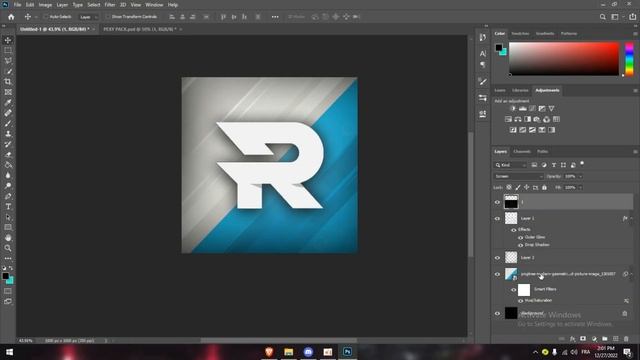640x360 pixels.
Task: Select the Eraser tool
Action: tap(8, 155)
